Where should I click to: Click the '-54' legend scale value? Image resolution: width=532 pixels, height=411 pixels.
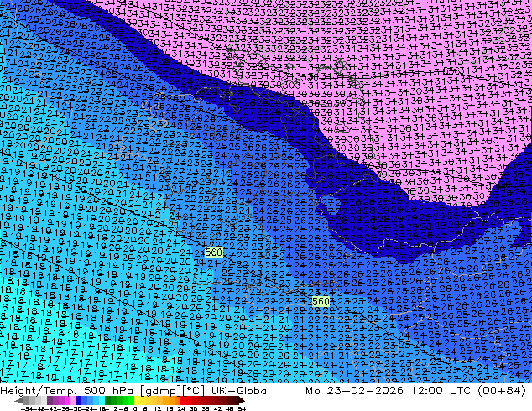[26, 409]
